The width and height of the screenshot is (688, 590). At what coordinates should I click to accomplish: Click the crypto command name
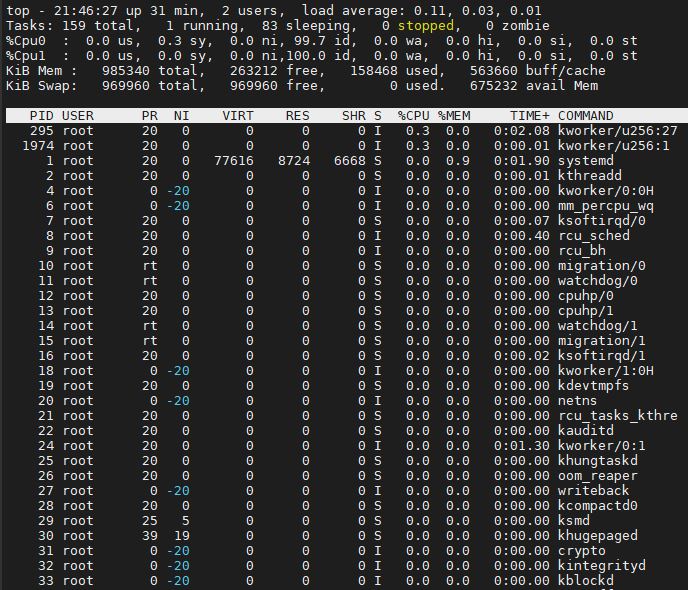[582, 551]
